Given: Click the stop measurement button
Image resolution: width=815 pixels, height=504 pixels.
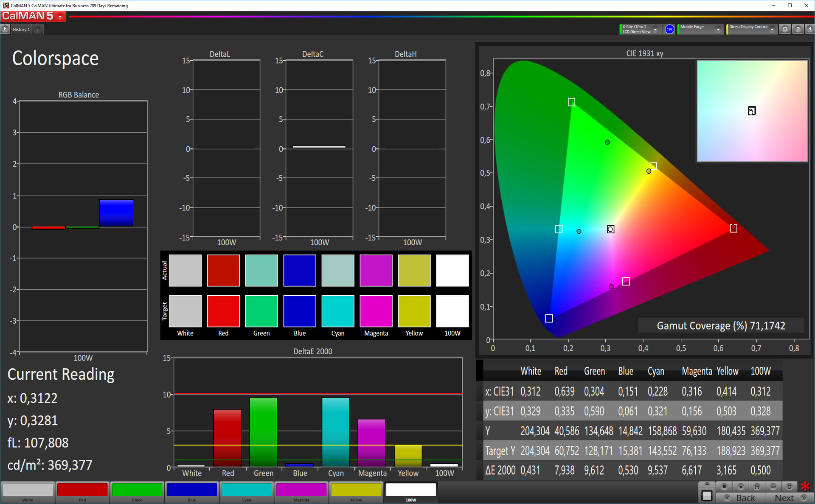Looking at the screenshot, I should 724,487.
